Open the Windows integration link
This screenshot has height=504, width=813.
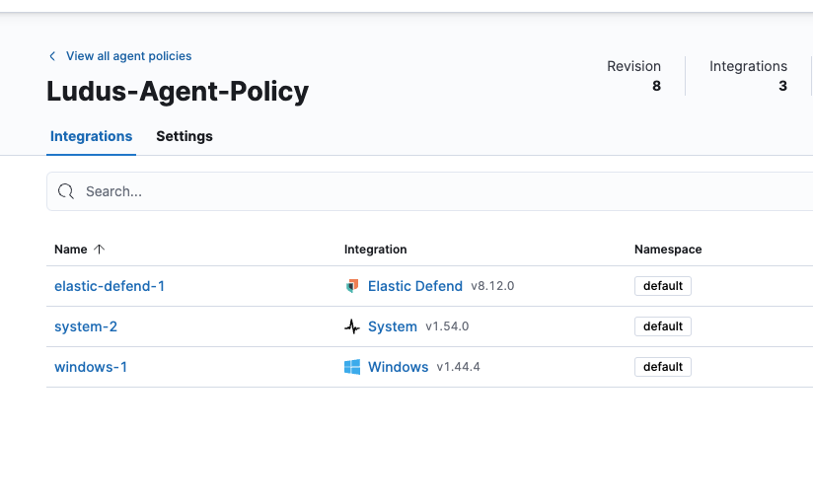tap(399, 367)
